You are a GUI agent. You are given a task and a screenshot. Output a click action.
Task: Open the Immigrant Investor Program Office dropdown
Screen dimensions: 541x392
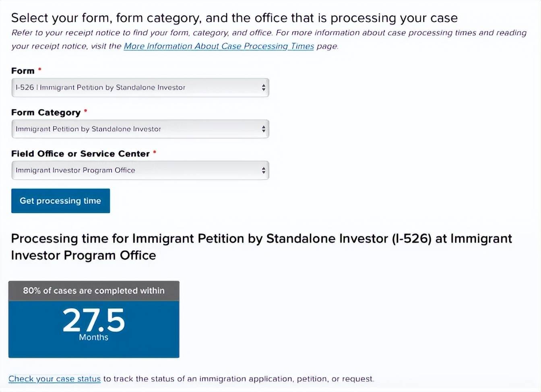click(x=137, y=170)
